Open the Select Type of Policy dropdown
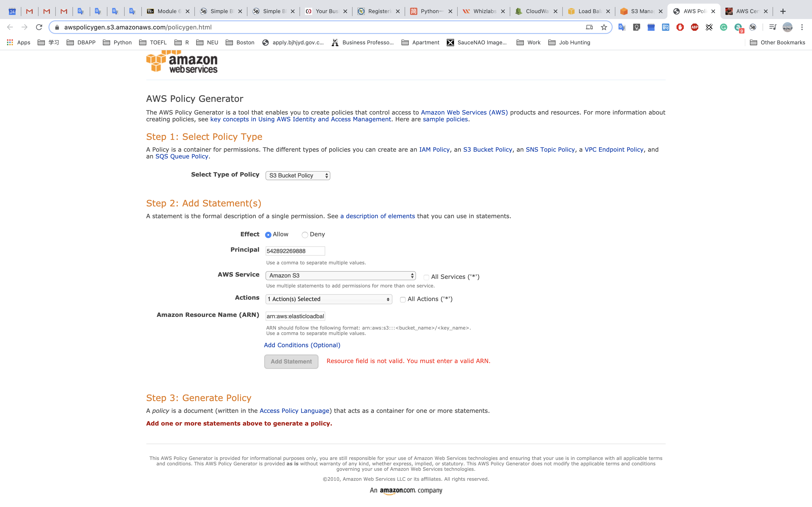The height and width of the screenshot is (507, 812). point(298,175)
